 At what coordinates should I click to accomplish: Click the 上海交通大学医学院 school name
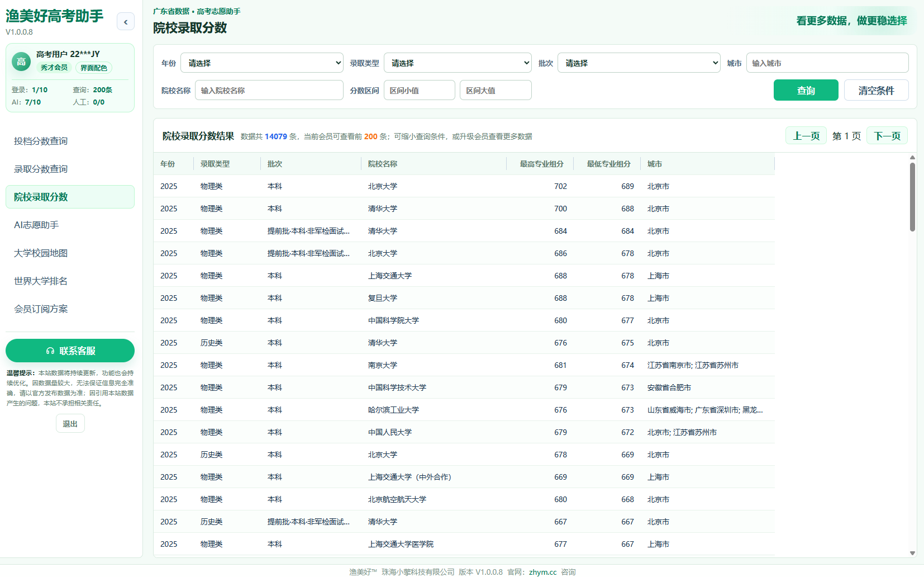pos(401,544)
